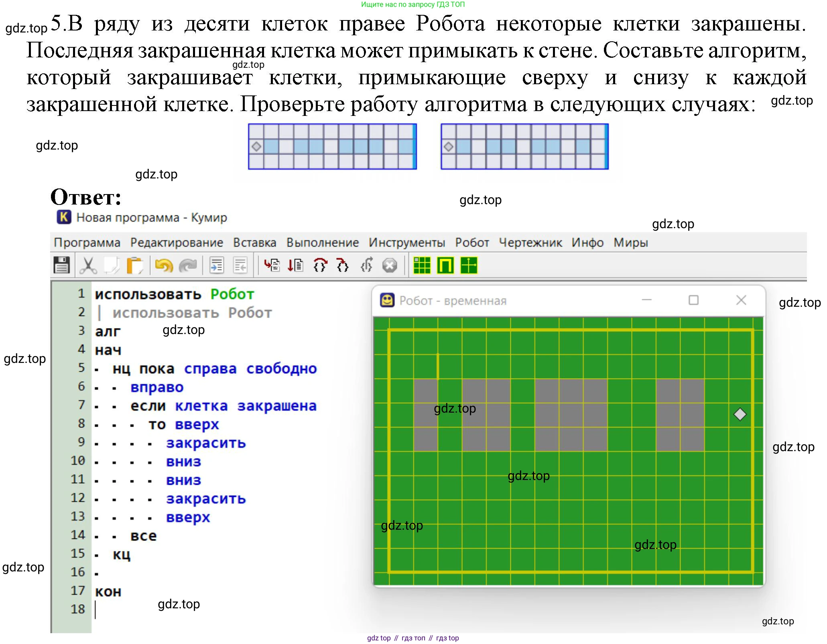The image size is (827, 644).
Task: Click the Step over icon
Action: coord(320,265)
